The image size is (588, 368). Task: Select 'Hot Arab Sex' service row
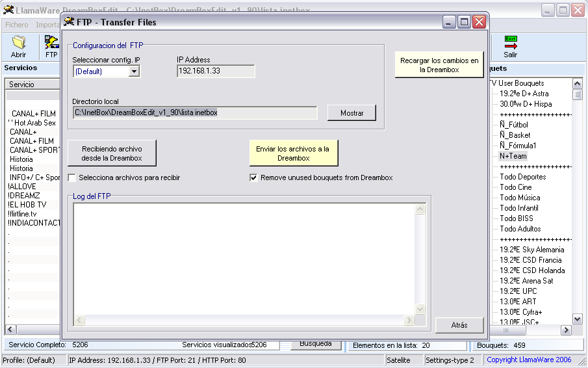(x=33, y=123)
